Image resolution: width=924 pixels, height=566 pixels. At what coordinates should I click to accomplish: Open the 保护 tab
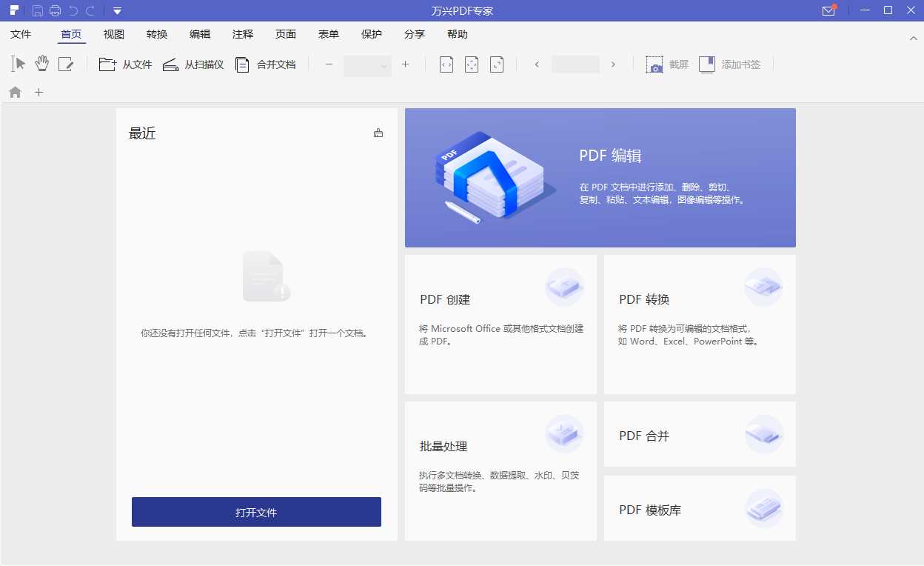pos(372,34)
